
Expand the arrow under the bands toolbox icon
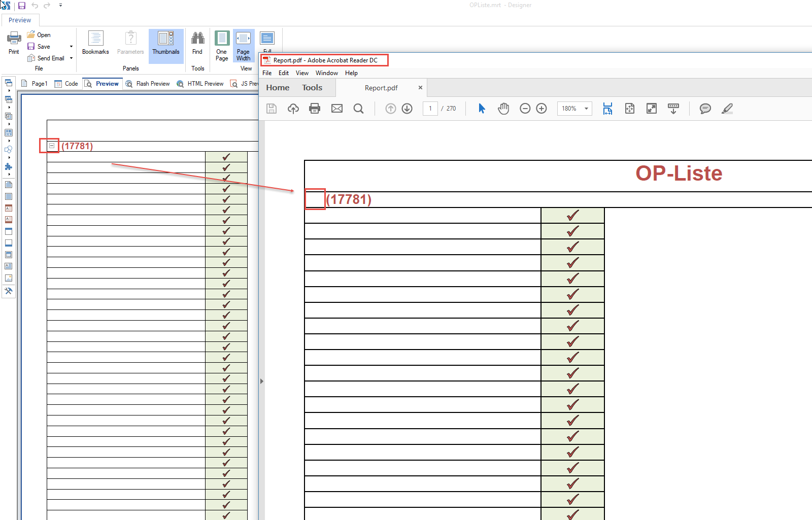click(x=9, y=90)
